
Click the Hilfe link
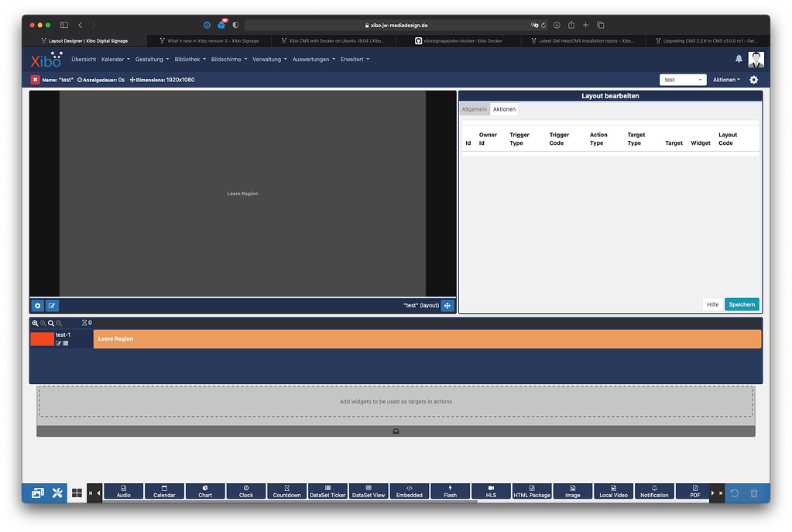[712, 304]
